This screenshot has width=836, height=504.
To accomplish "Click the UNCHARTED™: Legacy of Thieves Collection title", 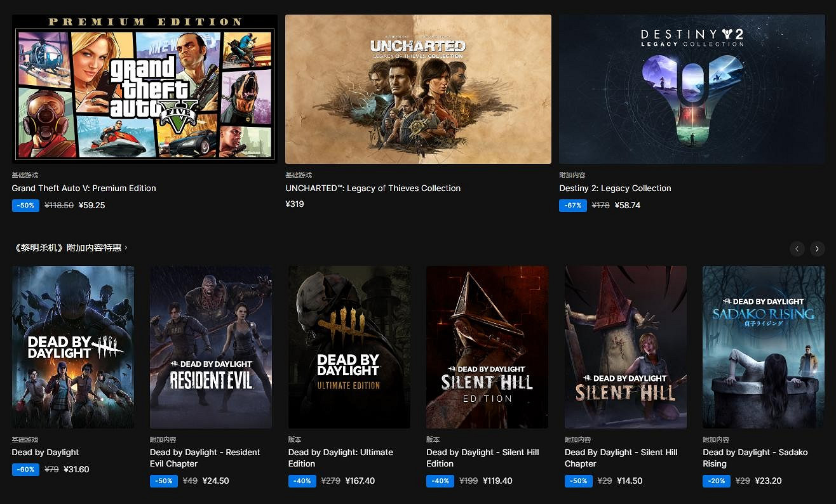I will click(x=373, y=188).
